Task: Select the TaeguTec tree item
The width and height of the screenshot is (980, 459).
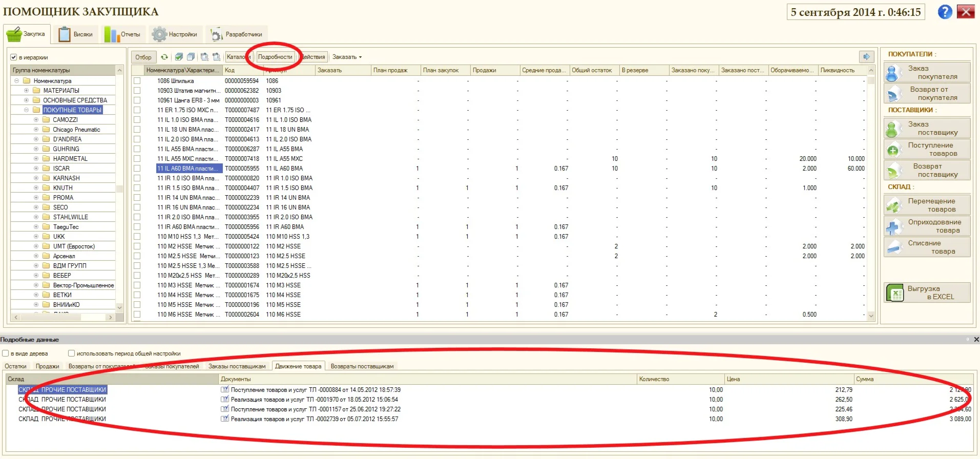Action: [66, 226]
